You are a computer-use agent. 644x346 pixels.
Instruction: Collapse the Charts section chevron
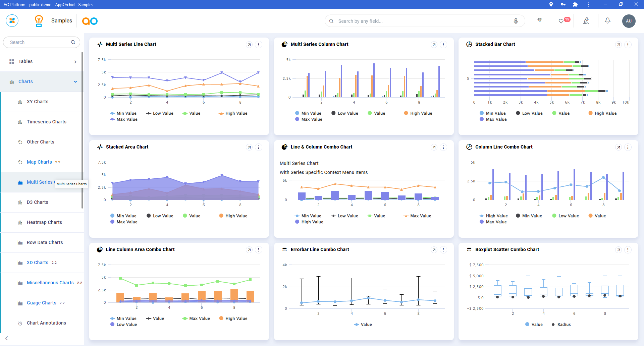tap(75, 82)
